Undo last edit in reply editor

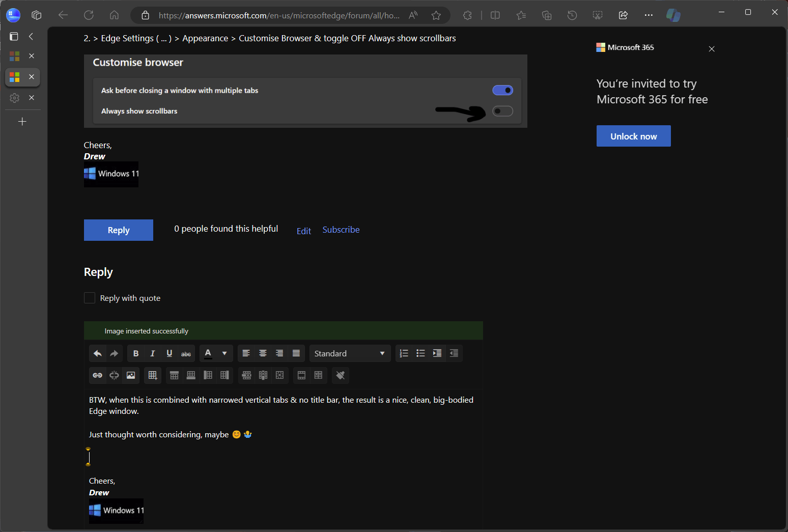point(98,353)
